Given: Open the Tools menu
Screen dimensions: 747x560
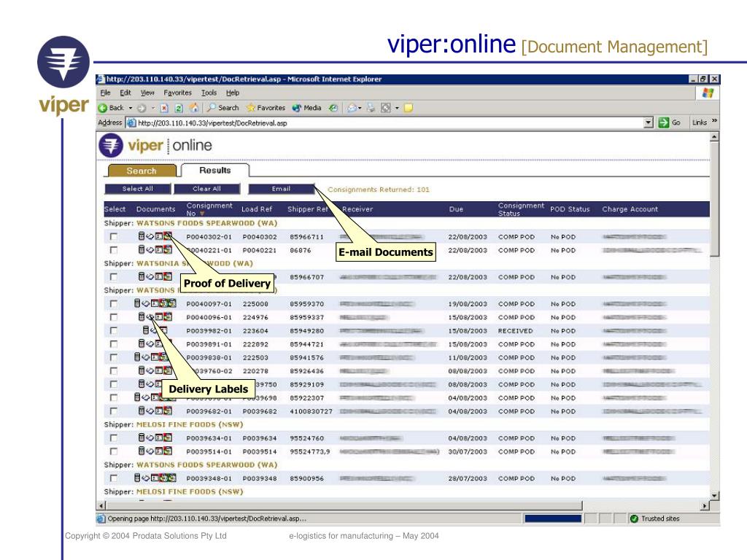Looking at the screenshot, I should 209,93.
